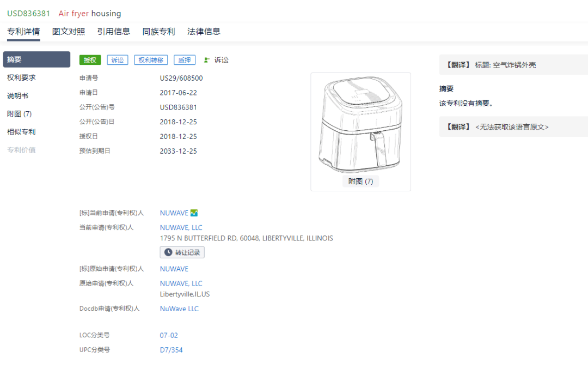
Task: Click the 诉讼 outlined tag
Action: coord(118,60)
